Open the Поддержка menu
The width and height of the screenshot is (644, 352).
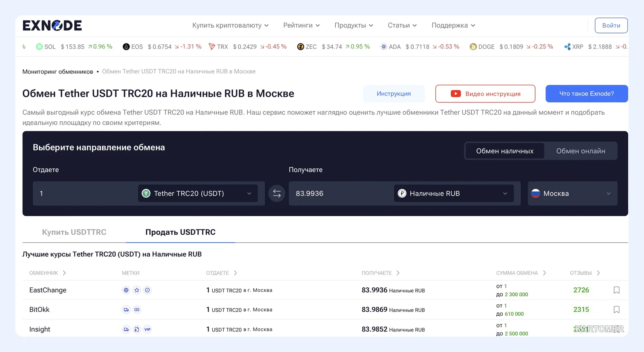click(x=454, y=25)
